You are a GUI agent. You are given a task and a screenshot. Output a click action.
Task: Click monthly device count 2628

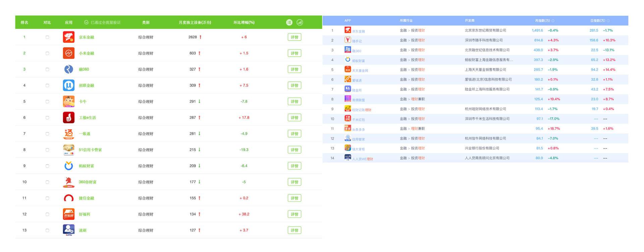(193, 37)
